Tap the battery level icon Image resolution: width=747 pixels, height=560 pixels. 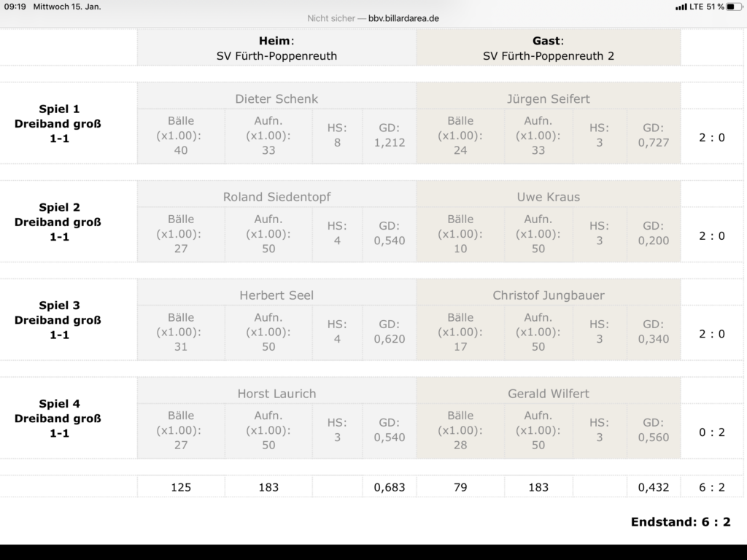click(734, 7)
